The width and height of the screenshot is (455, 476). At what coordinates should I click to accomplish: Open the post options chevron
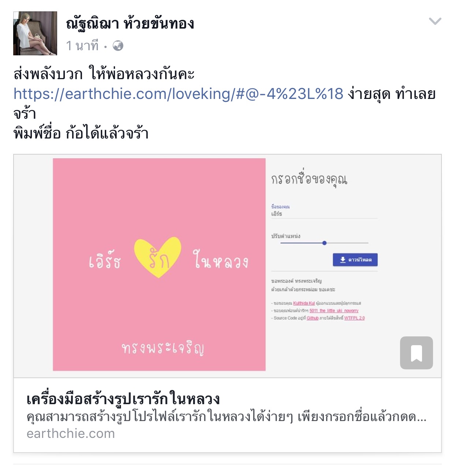tap(435, 21)
